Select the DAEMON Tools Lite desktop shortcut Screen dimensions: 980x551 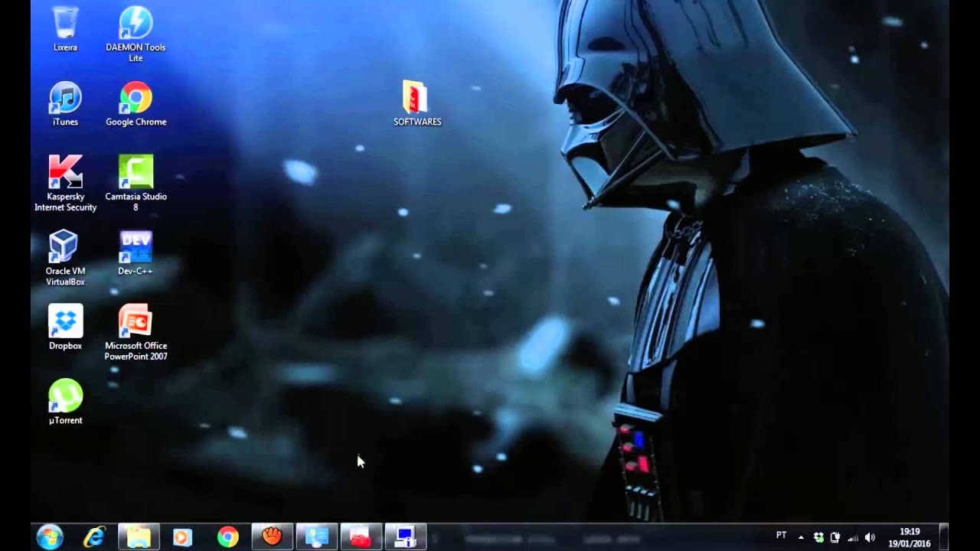pos(136,34)
